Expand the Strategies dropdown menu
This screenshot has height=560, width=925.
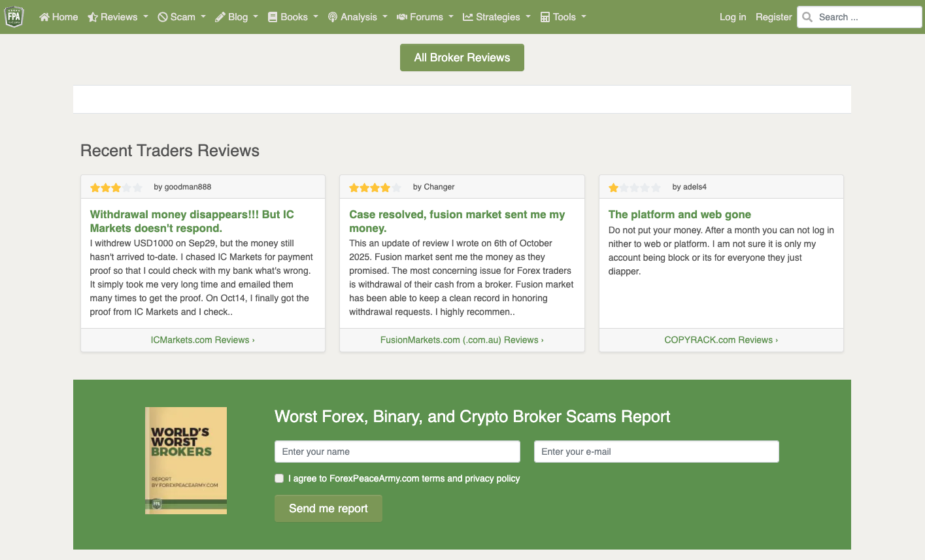click(497, 17)
